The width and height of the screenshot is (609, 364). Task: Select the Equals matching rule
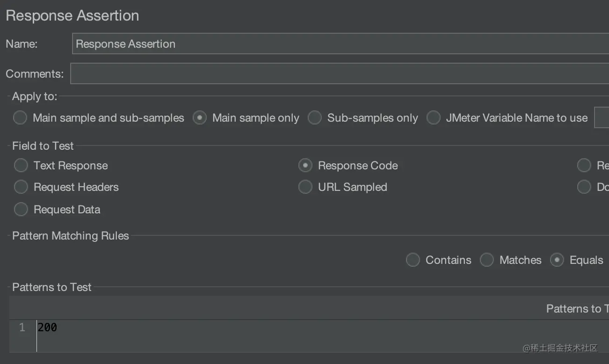point(557,260)
